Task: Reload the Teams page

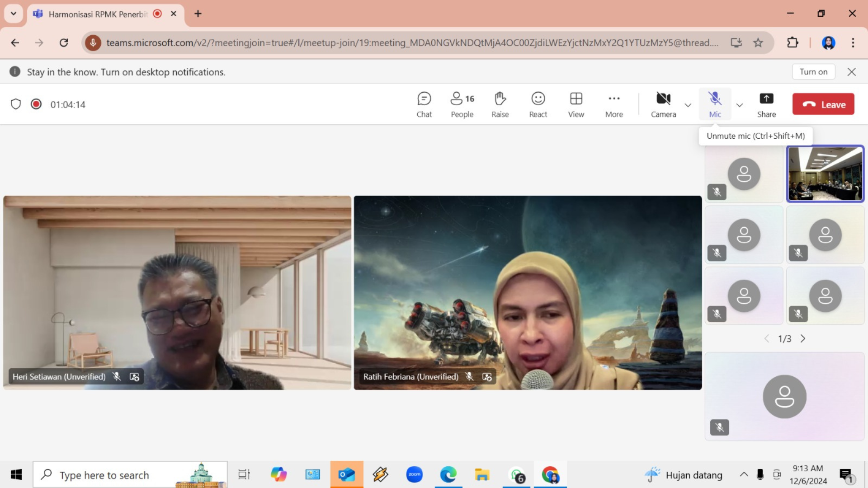Action: (x=64, y=42)
